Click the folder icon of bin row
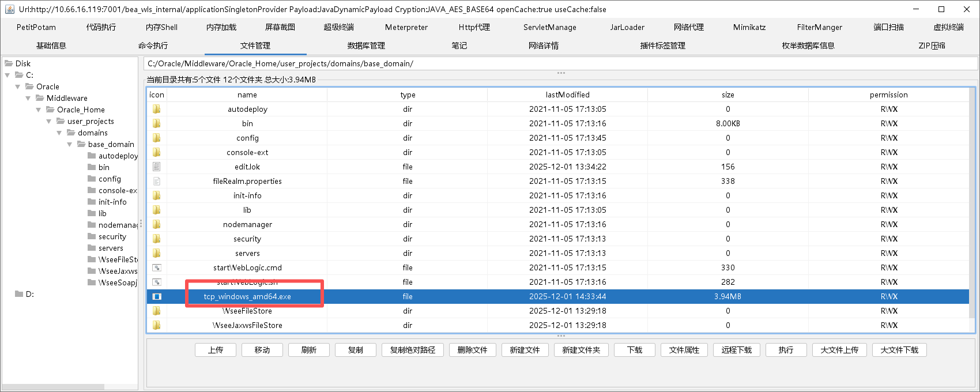This screenshot has height=392, width=980. pos(156,123)
